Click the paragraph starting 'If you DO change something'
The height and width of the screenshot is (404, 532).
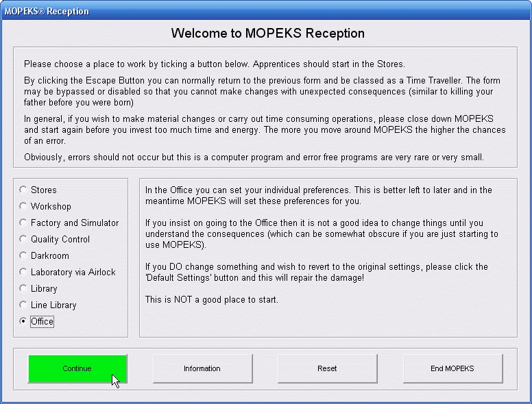tap(316, 272)
